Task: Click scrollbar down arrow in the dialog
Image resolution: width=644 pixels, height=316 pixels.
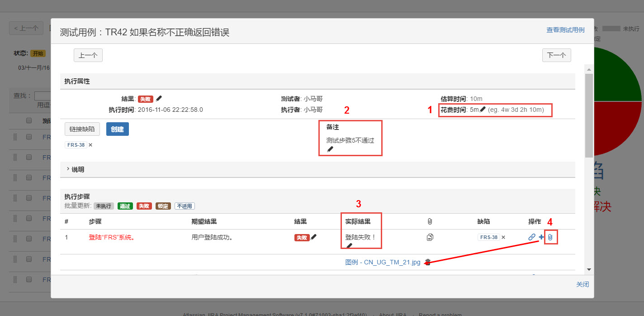Action: tap(589, 269)
